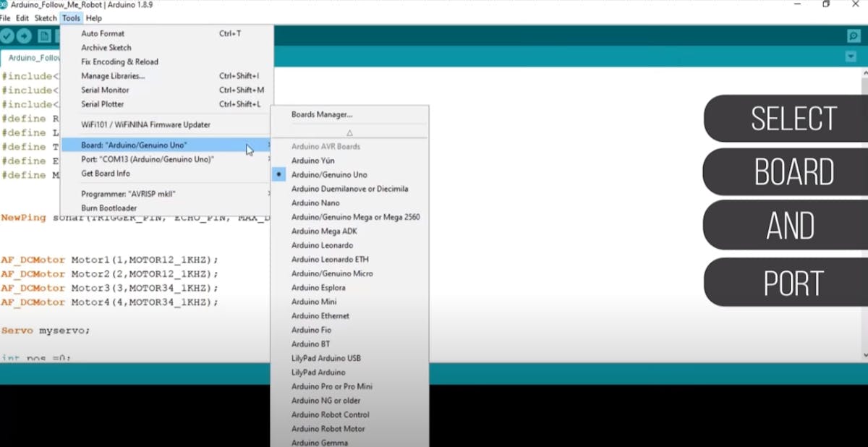This screenshot has width=868, height=447.
Task: Expand Port: COM13 submenu
Action: click(x=167, y=159)
